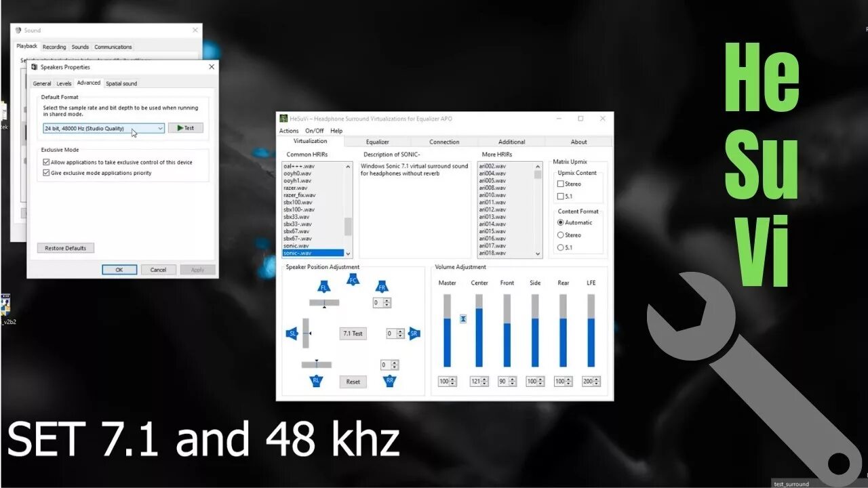Image resolution: width=868 pixels, height=488 pixels.
Task: Enable Stereo upmix content checkbox
Action: click(x=560, y=184)
